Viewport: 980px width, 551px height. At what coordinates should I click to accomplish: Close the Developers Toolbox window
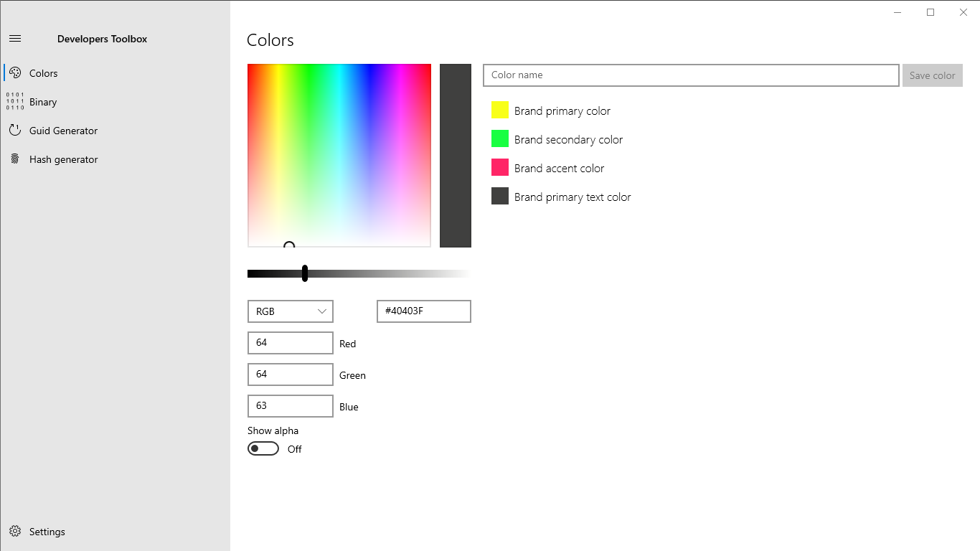[x=963, y=12]
